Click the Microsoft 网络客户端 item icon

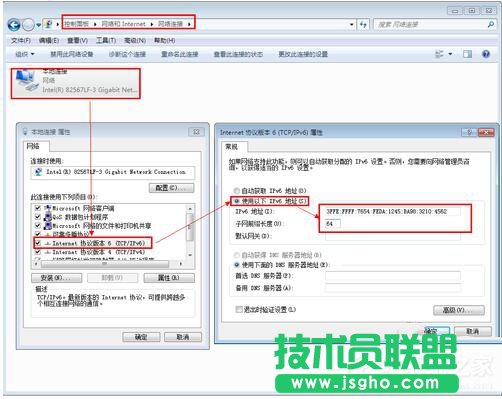click(48, 208)
